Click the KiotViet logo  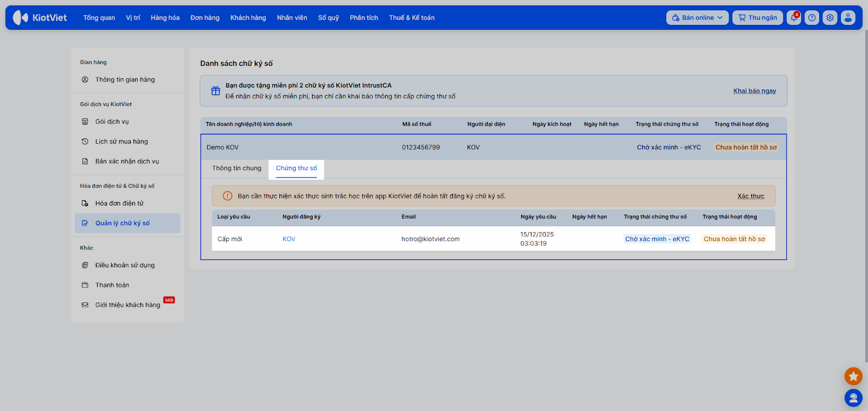(x=40, y=18)
